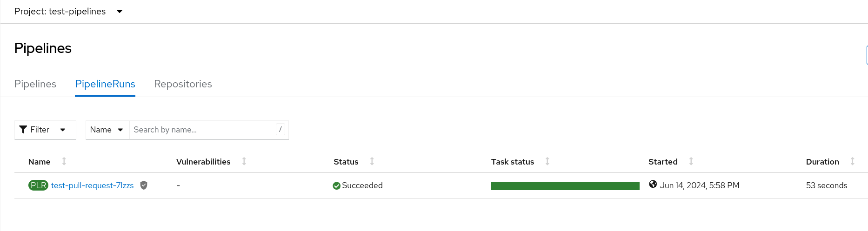The image size is (868, 231).
Task: Sort by Vulnerabilities column sort icon
Action: pos(244,161)
